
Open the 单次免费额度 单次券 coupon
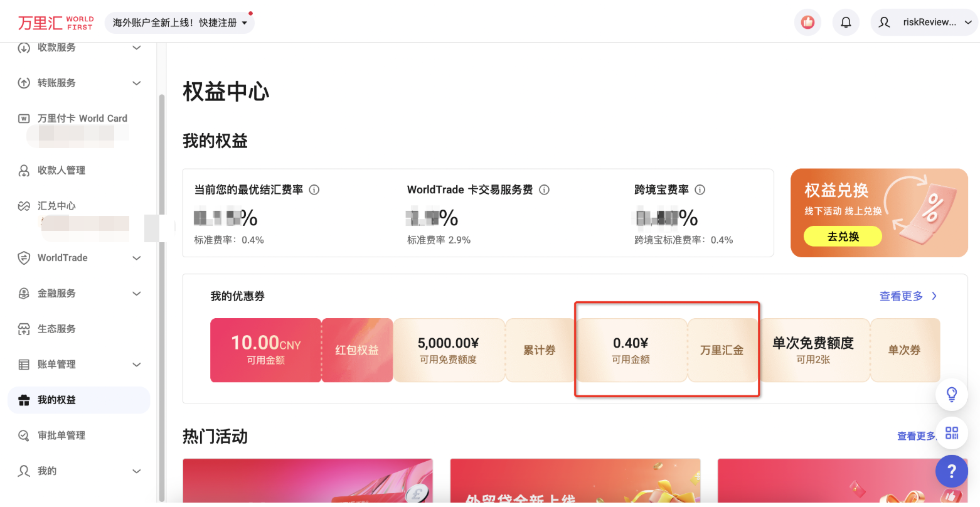(850, 350)
